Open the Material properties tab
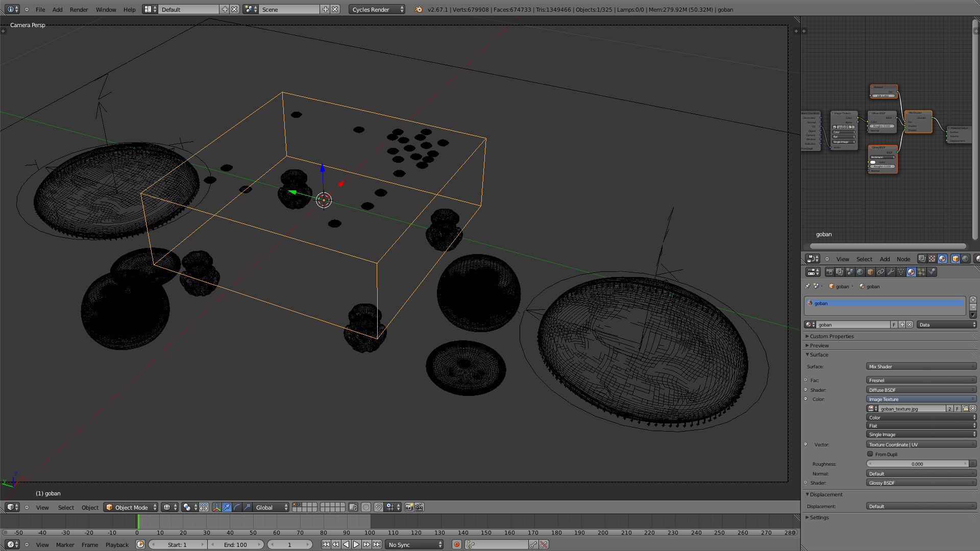This screenshot has width=980, height=551. point(911,272)
